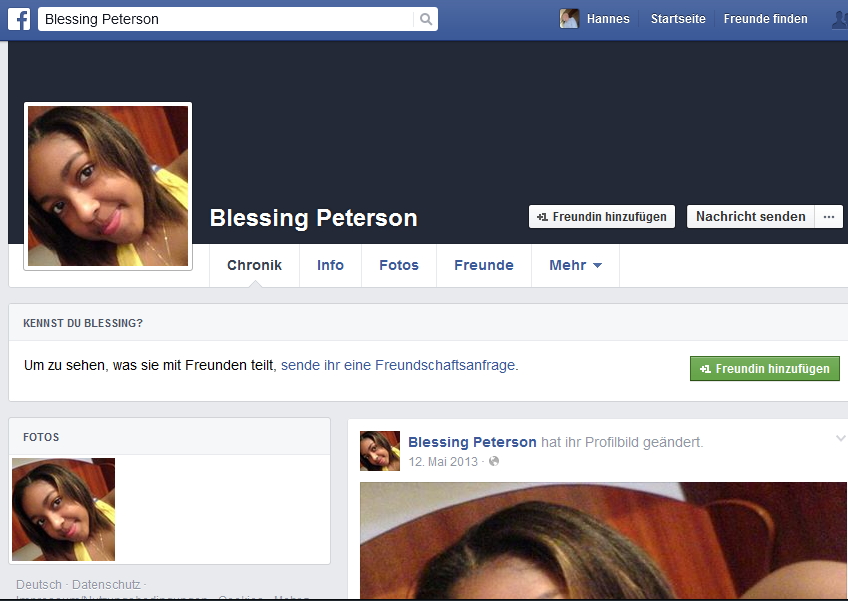Click Freundin hinzufügen on the cover

601,216
